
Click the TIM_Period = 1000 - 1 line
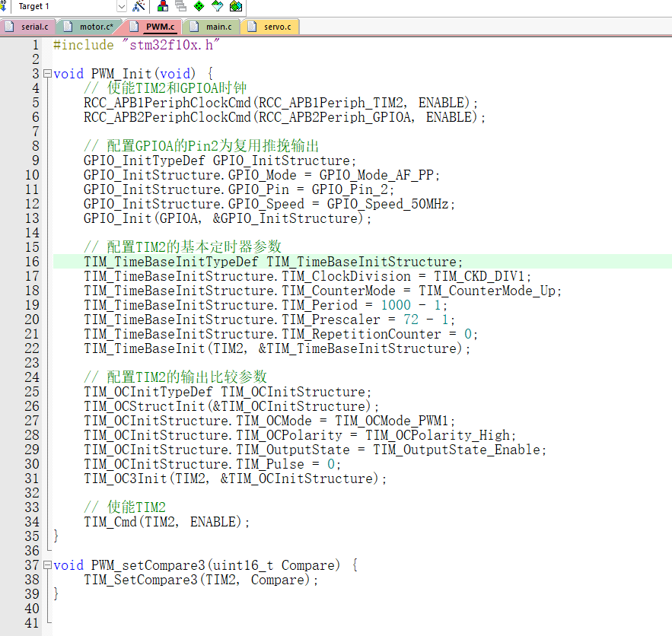(266, 305)
